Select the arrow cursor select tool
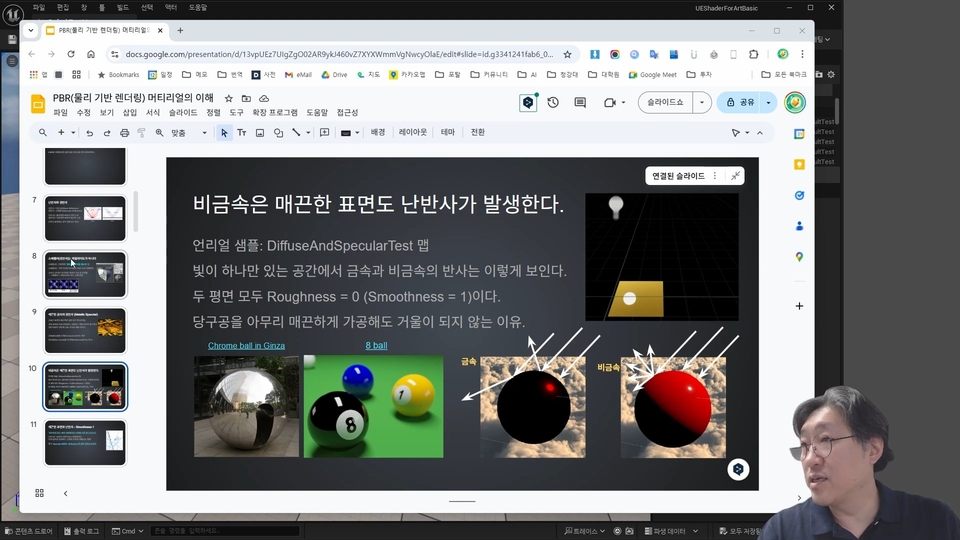Image resolution: width=960 pixels, height=540 pixels. coord(224,132)
